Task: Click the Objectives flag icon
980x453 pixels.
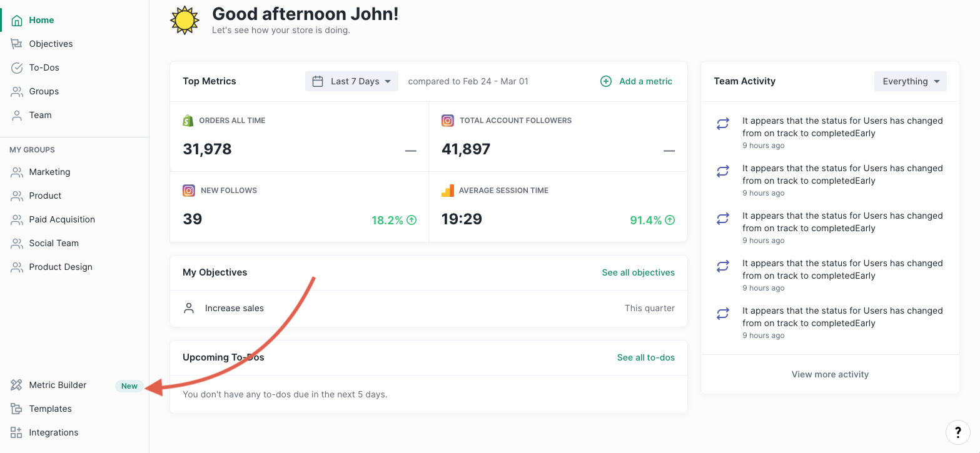Action: coord(17,44)
